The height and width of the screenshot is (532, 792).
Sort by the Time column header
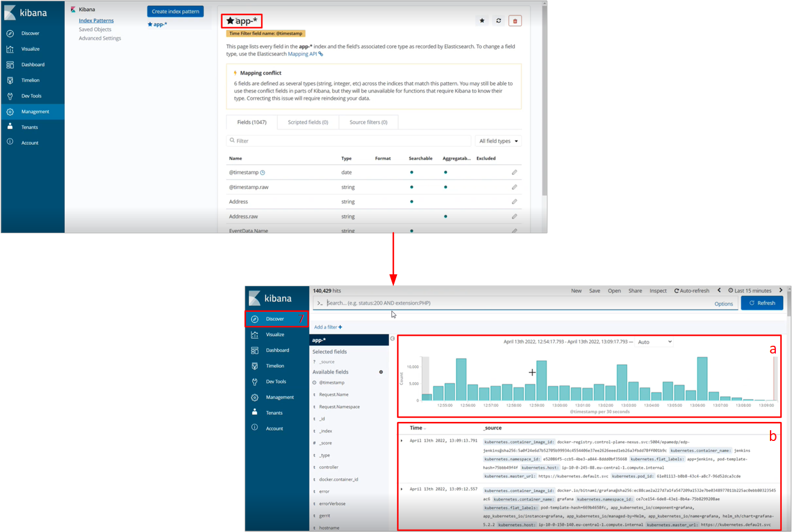tap(417, 428)
